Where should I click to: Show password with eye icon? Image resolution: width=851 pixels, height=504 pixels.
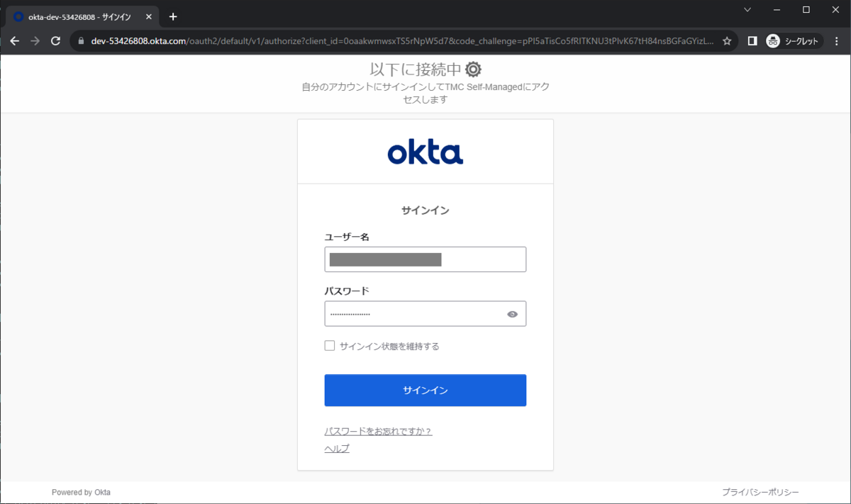tap(512, 314)
